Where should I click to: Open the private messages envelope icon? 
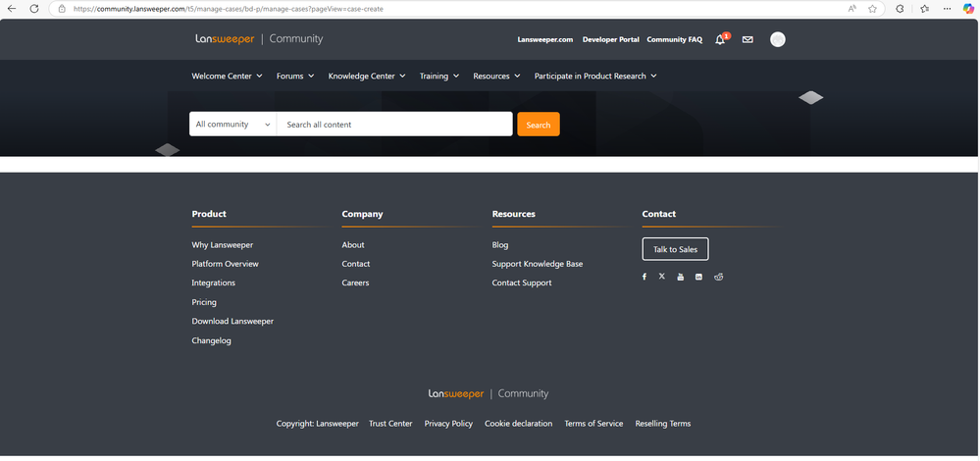coord(748,40)
